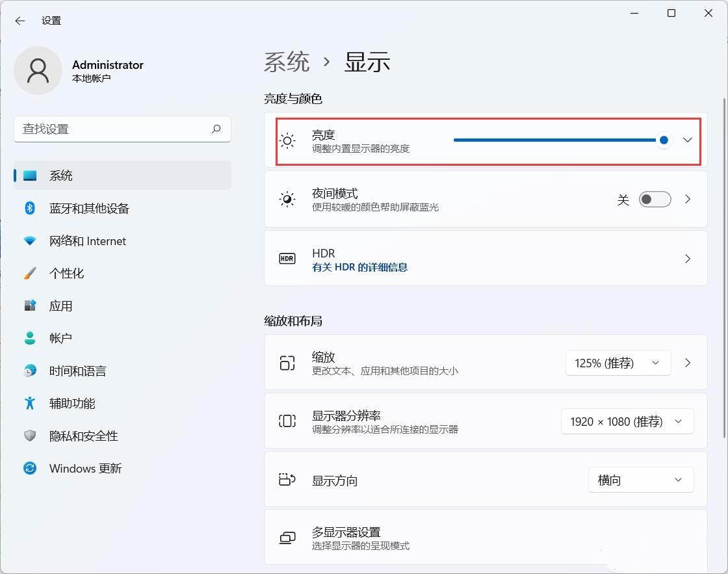Open 帐户 settings in the sidebar
728x574 pixels.
(60, 338)
